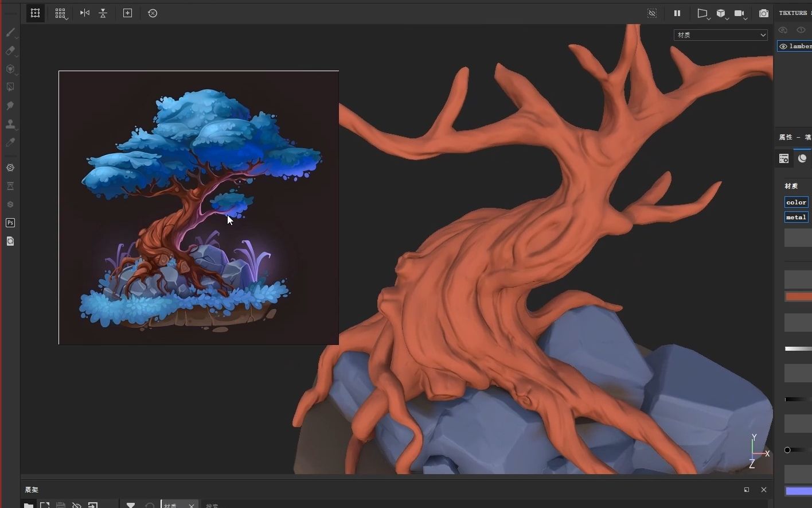The image size is (812, 508).
Task: Click the blue tree reference image
Action: [x=198, y=208]
